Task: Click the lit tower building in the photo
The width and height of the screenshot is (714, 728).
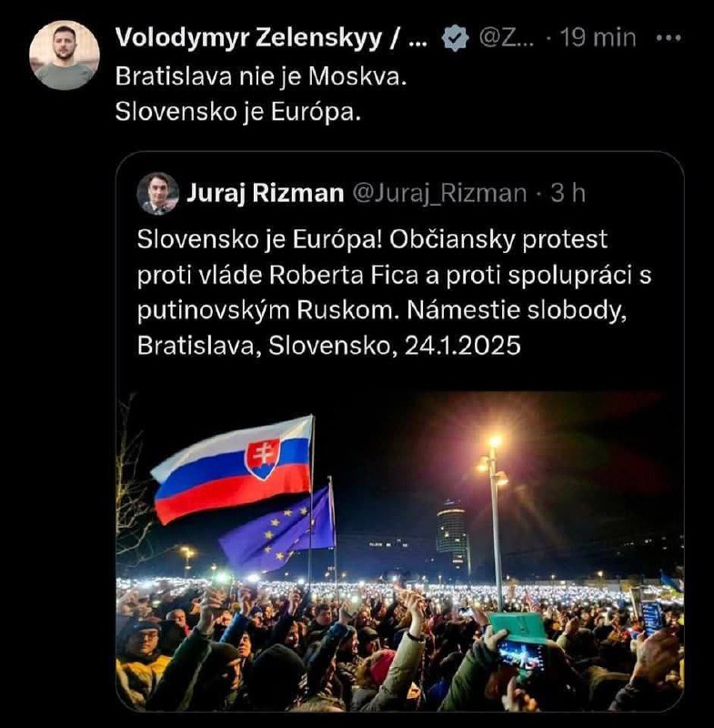Action: (x=451, y=538)
